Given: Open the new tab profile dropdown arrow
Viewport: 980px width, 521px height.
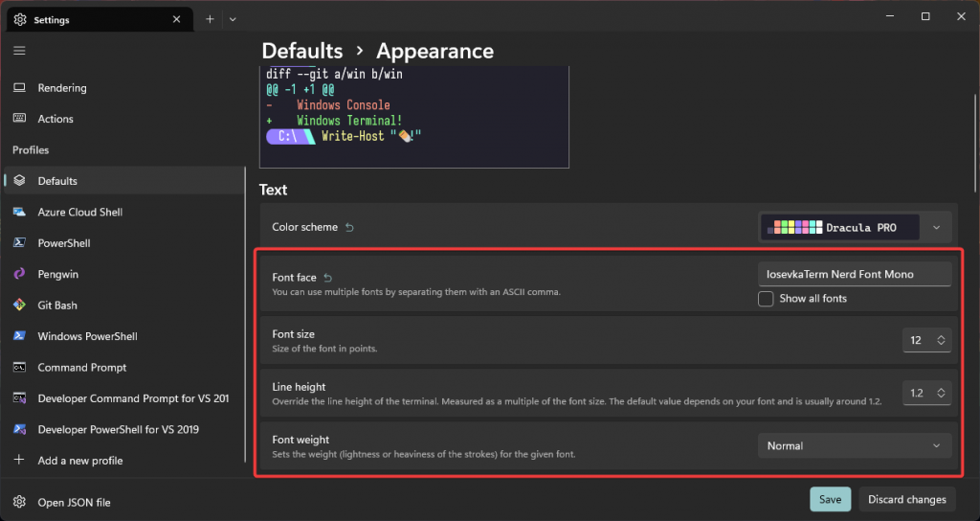Looking at the screenshot, I should (x=233, y=19).
